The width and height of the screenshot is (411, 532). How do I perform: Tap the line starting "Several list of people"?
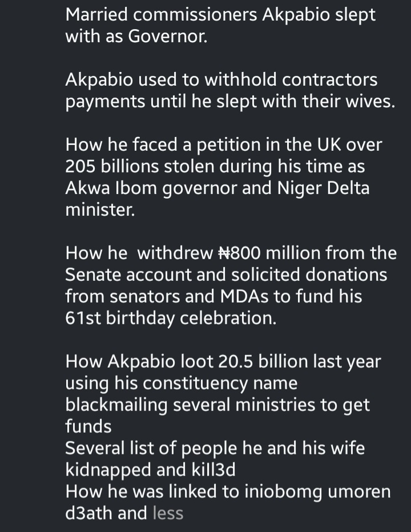215,448
